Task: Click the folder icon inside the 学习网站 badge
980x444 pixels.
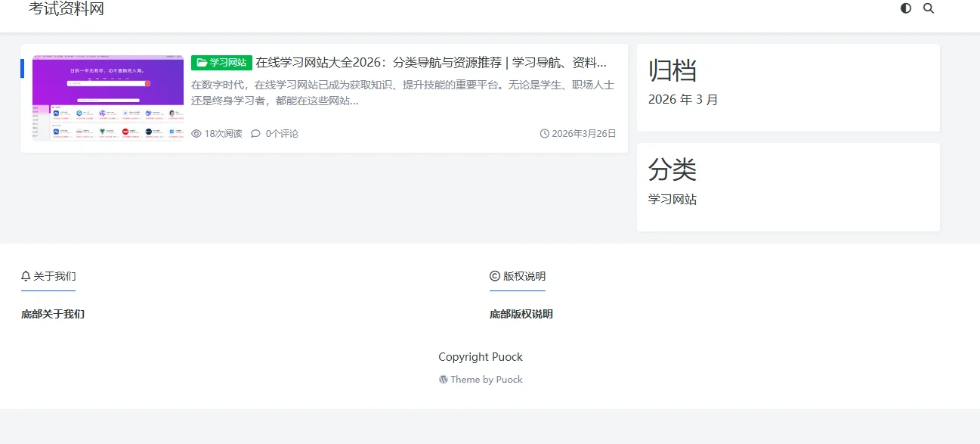Action: pos(199,62)
